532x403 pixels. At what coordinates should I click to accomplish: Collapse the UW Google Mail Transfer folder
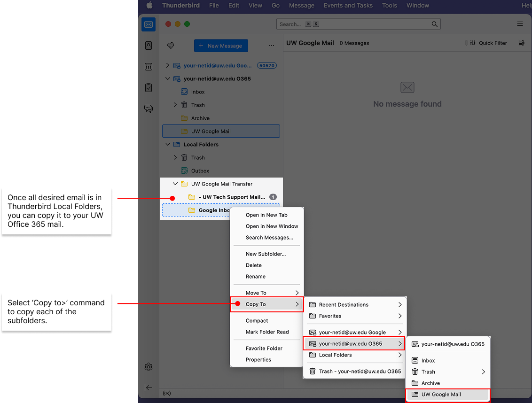tap(175, 184)
